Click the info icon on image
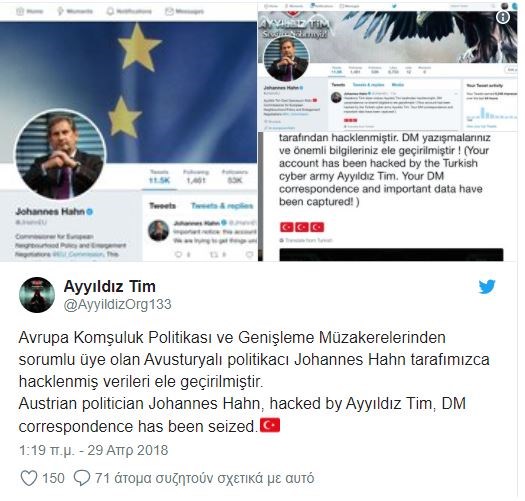This screenshot has height=501, width=525. coord(503,17)
